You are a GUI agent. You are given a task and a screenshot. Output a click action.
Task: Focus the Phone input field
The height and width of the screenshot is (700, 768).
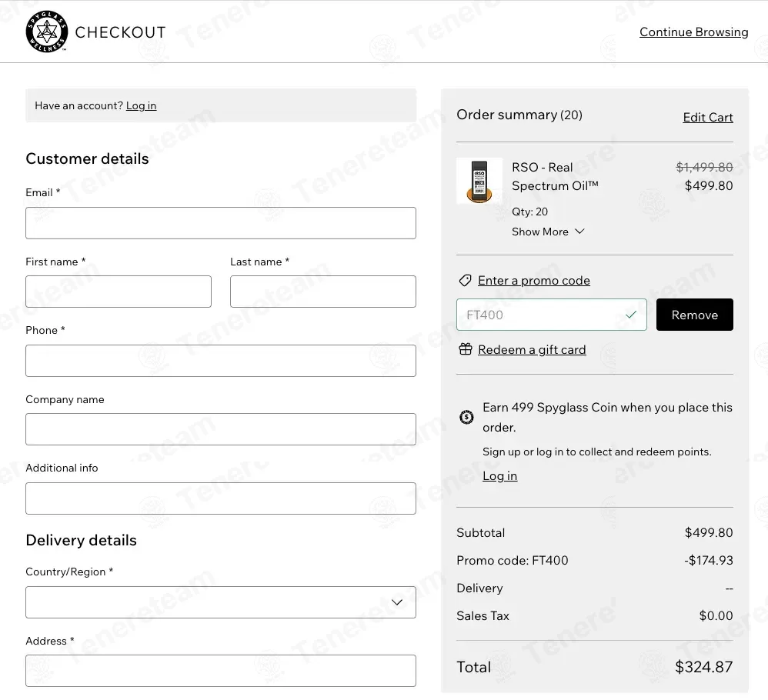click(220, 361)
